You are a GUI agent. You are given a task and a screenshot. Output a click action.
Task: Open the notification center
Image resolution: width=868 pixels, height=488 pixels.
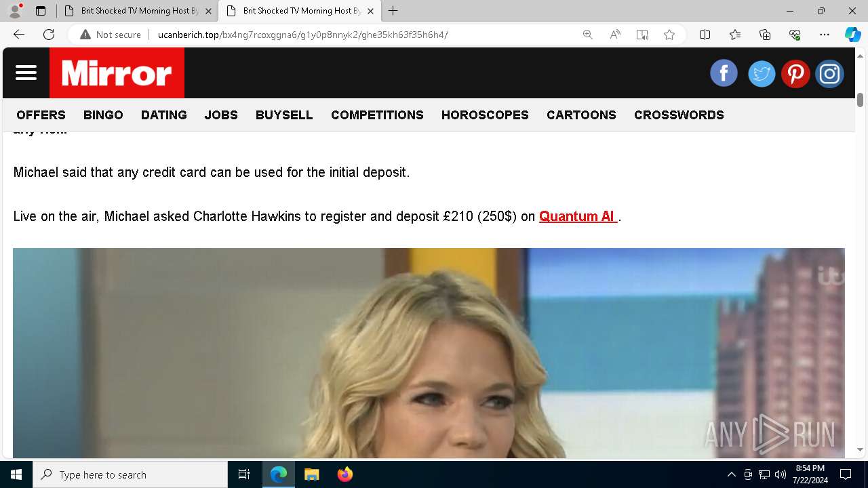(x=846, y=474)
